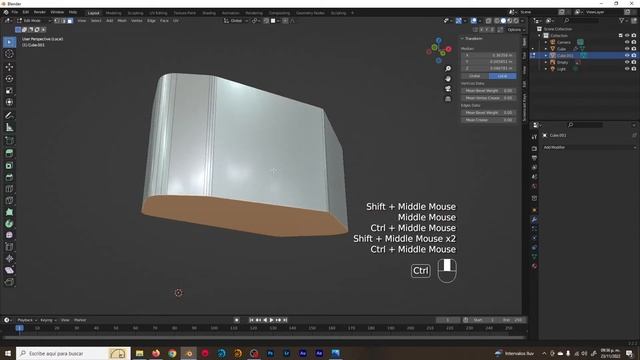Switch Transform panel to Local
Image resolution: width=640 pixels, height=360 pixels.
(x=502, y=76)
